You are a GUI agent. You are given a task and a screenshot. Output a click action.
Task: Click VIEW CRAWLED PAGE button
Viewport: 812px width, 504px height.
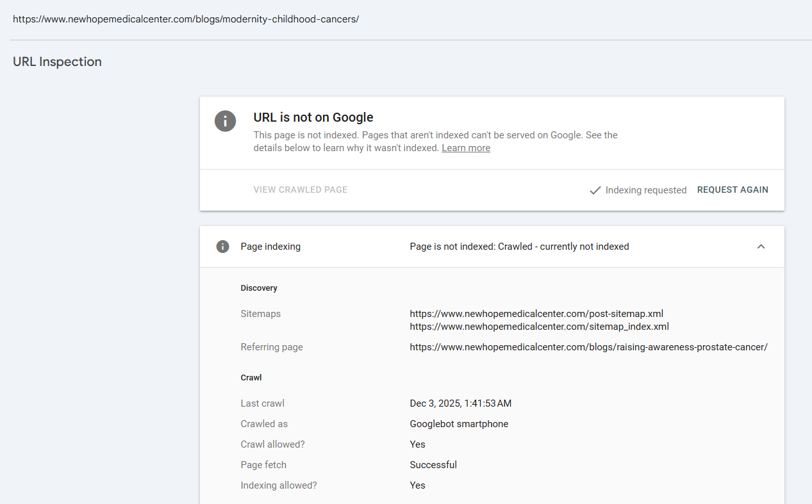(301, 190)
